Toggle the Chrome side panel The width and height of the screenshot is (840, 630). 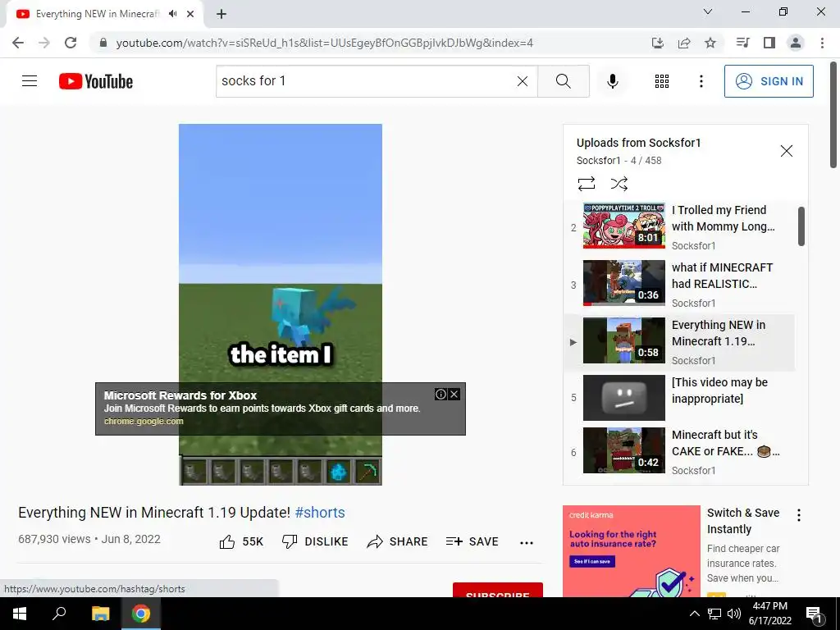769,43
